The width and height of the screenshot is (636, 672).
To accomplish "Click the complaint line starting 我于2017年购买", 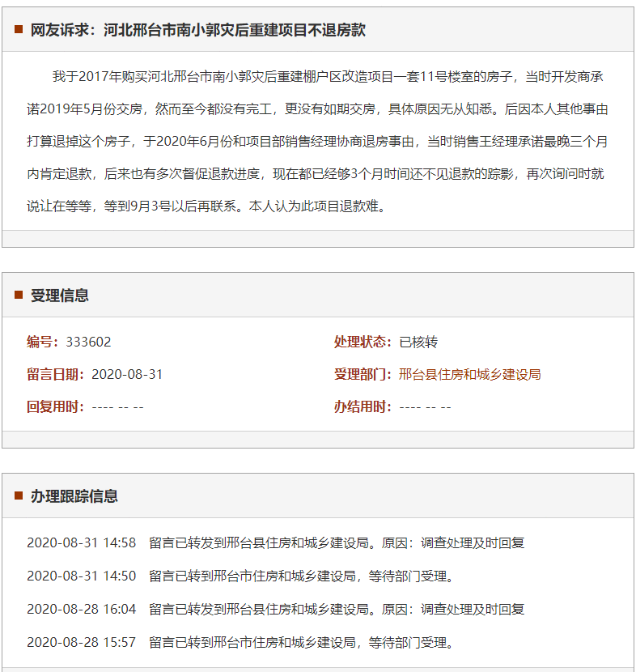I will click(328, 76).
